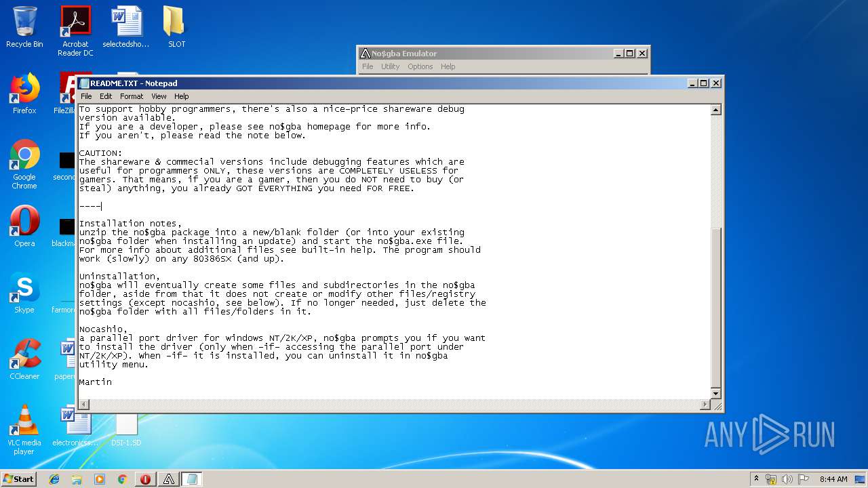Viewport: 868px width, 488px height.
Task: Click the network tray icon
Action: point(771,479)
